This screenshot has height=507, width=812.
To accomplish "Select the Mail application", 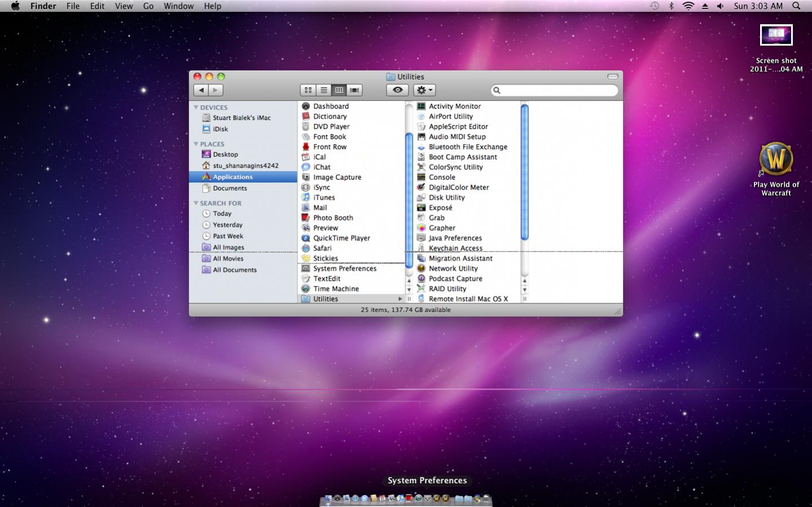I will tap(319, 208).
